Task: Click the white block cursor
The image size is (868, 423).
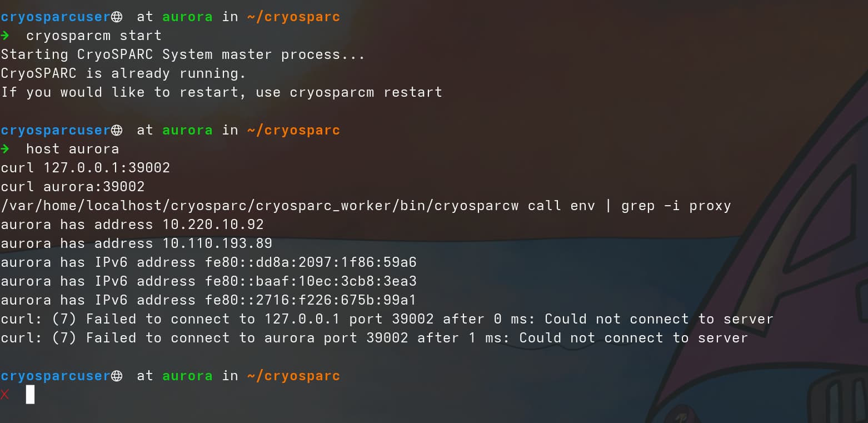Action: (30, 395)
